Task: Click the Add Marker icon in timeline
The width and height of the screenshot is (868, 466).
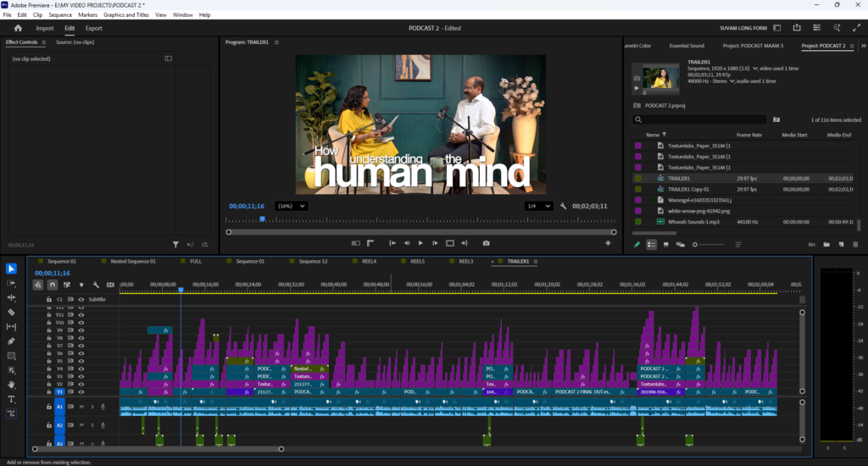Action: pos(81,285)
